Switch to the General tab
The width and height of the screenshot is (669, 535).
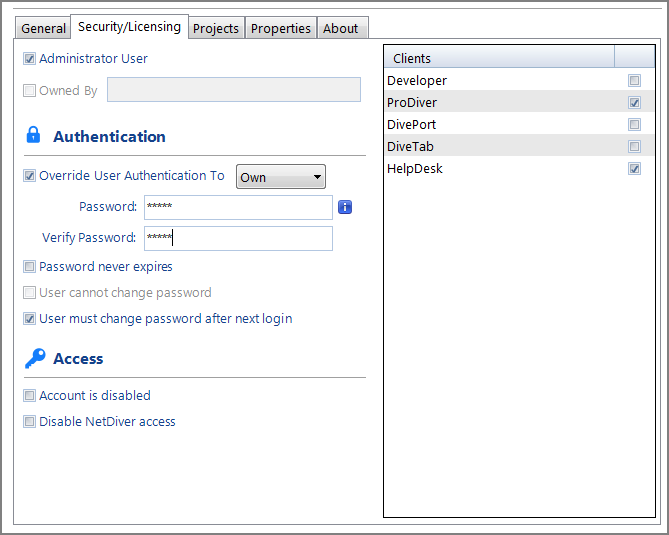[43, 29]
